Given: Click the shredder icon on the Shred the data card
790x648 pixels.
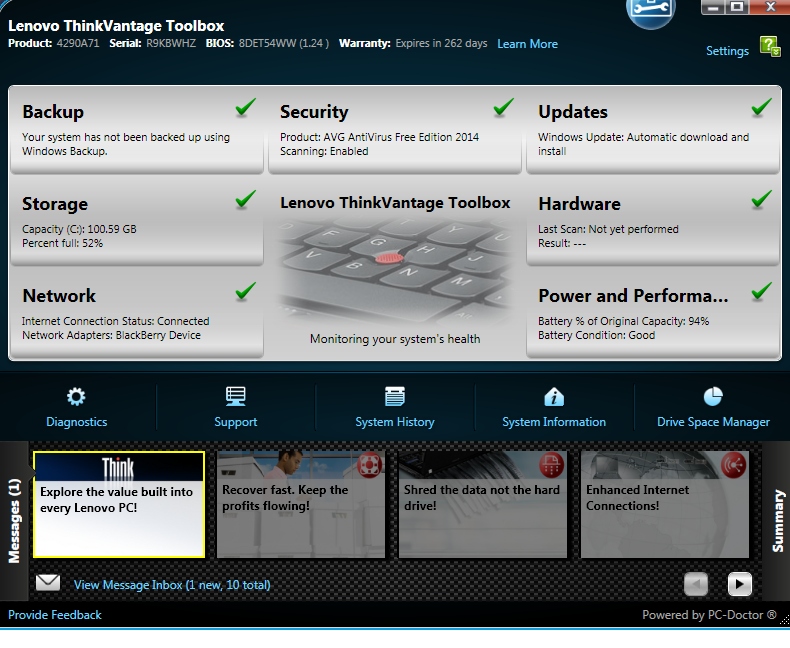Looking at the screenshot, I should click(552, 465).
